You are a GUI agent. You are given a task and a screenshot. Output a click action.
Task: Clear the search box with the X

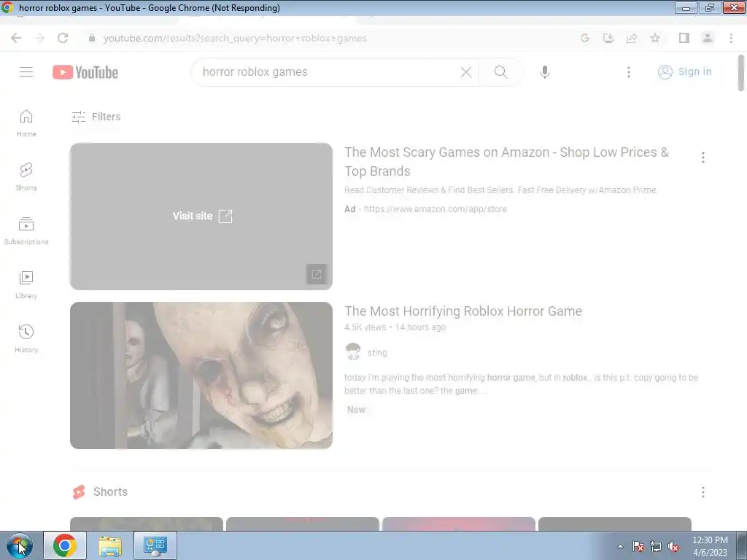point(466,72)
